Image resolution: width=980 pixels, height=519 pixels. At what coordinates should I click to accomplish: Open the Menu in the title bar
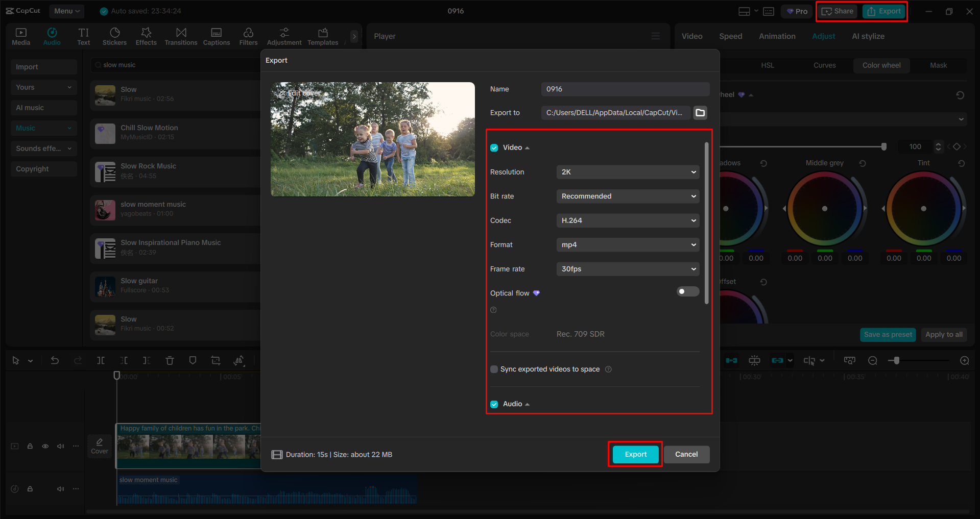pyautogui.click(x=67, y=11)
